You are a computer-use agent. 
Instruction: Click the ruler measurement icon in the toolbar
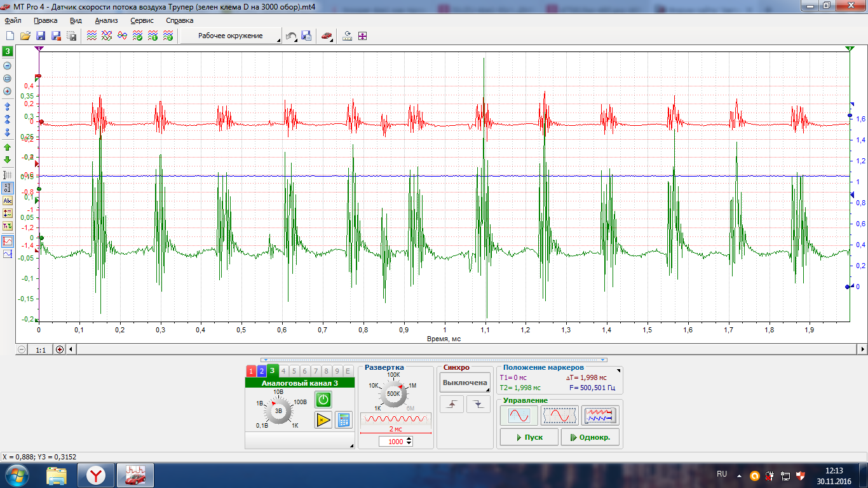(347, 36)
